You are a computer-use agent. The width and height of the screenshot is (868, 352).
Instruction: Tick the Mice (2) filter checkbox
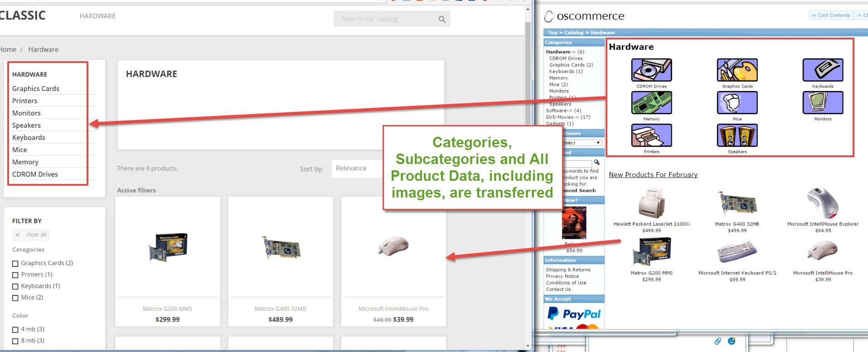(15, 298)
